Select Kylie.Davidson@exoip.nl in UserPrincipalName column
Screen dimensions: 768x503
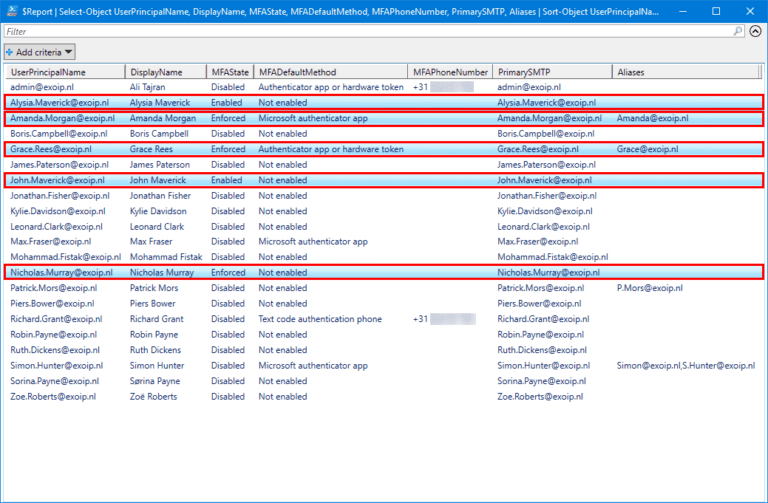point(58,211)
